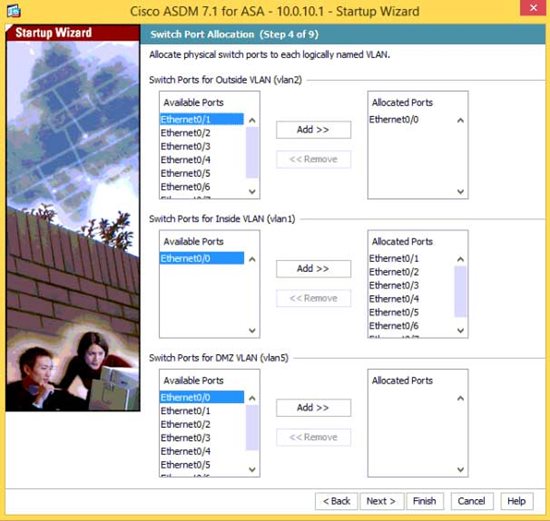Click down arrow of Inside VLAN available ports scrollbar
Screen dimensions: 550x521
pos(252,330)
